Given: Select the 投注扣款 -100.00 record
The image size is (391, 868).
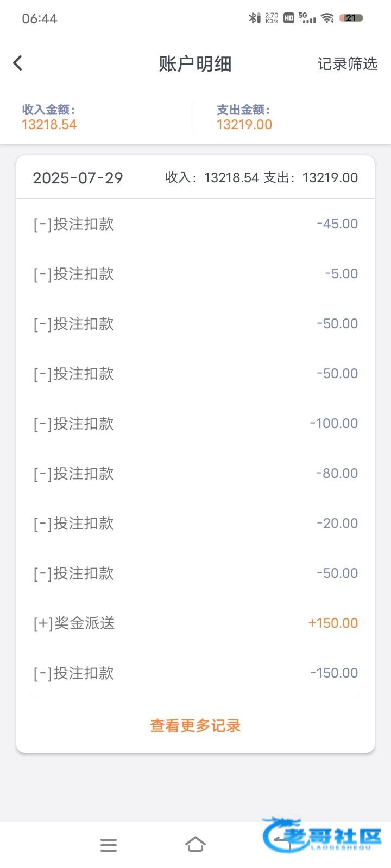Looking at the screenshot, I should point(195,424).
